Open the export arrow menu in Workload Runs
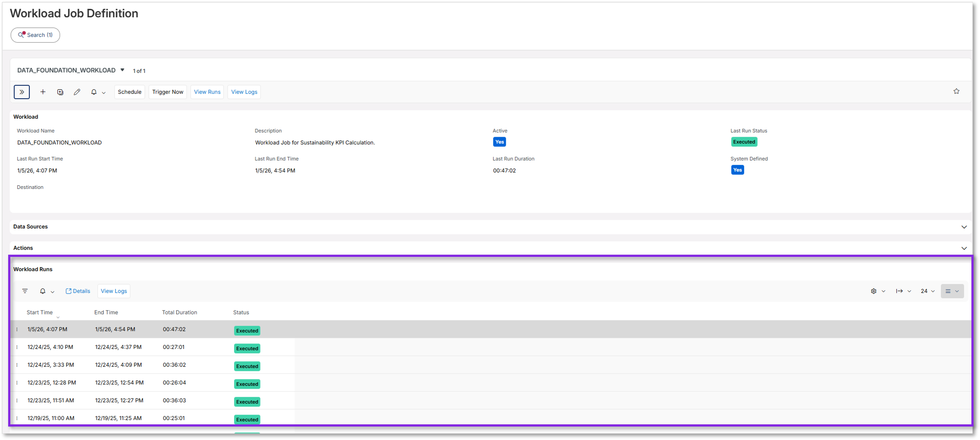The width and height of the screenshot is (980, 440). pyautogui.click(x=903, y=291)
